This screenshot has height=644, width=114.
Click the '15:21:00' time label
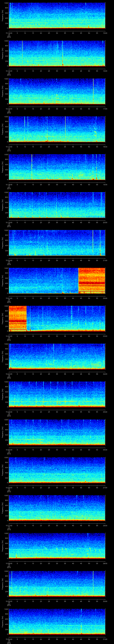[x=9, y=298]
